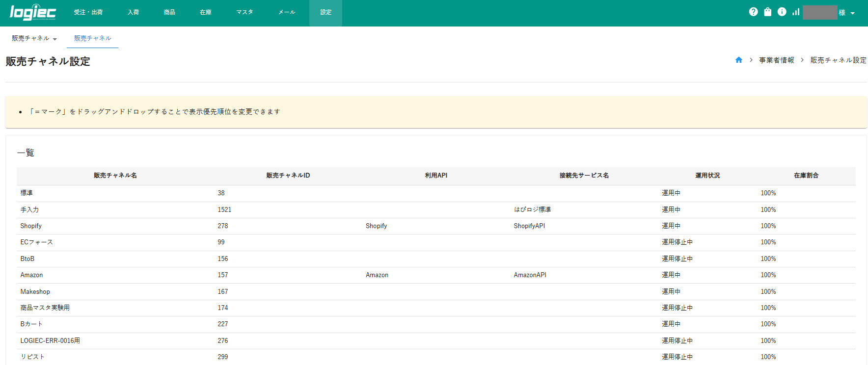Open the information circle icon

pyautogui.click(x=782, y=12)
